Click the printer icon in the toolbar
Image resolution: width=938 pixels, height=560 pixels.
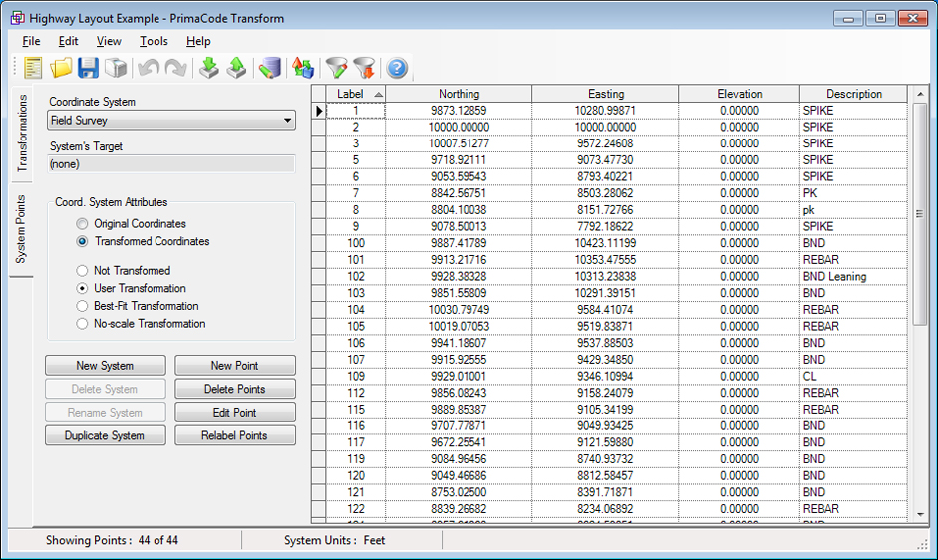116,68
